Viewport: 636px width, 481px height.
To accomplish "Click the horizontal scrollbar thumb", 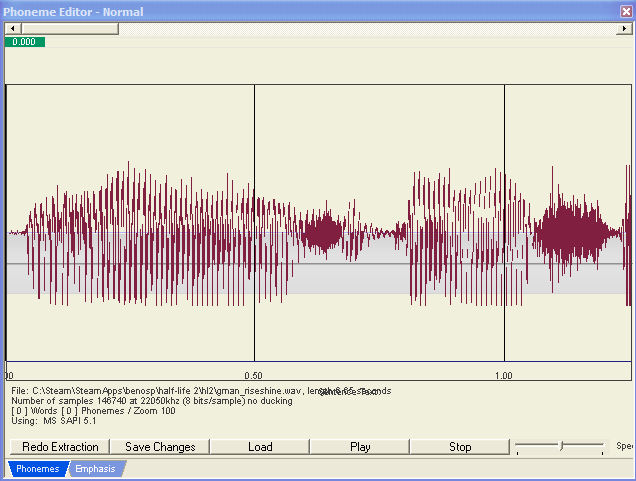I will (70, 28).
